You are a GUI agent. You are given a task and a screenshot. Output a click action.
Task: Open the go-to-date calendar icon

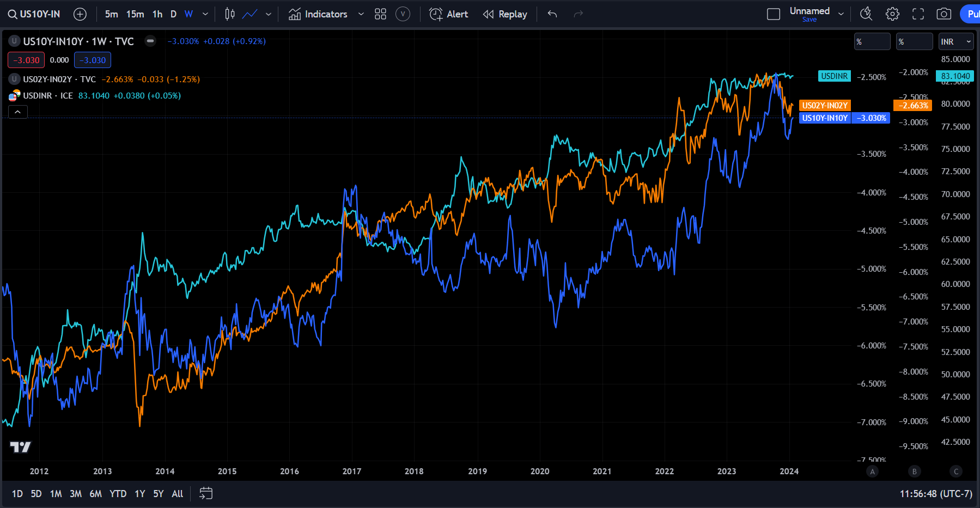206,493
